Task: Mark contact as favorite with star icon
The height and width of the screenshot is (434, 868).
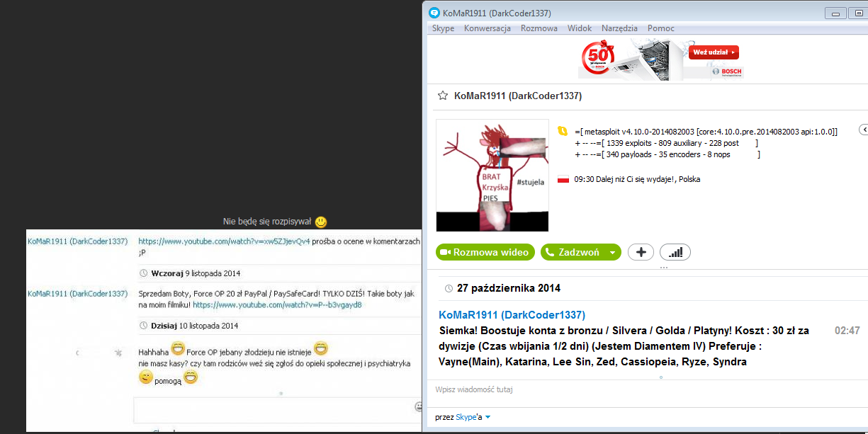Action: [442, 96]
